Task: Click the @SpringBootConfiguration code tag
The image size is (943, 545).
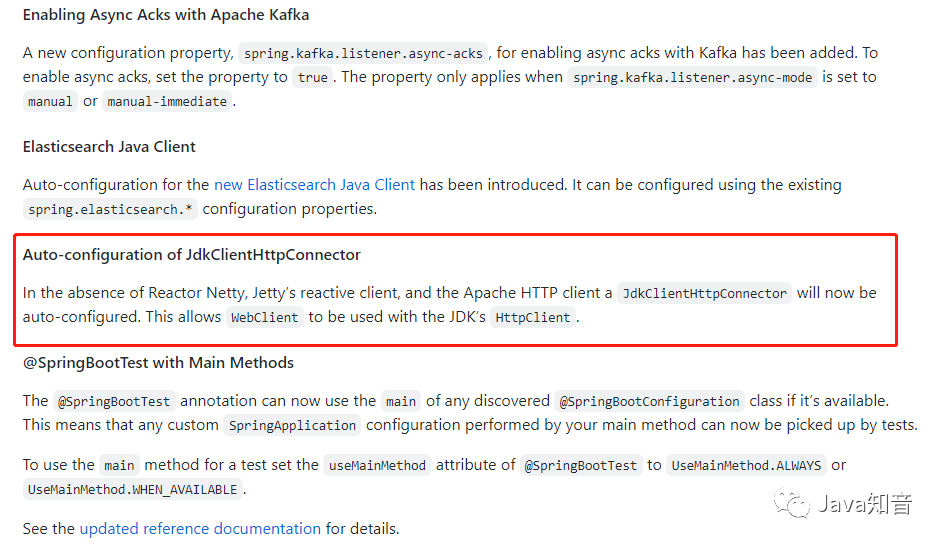Action: pyautogui.click(x=649, y=401)
